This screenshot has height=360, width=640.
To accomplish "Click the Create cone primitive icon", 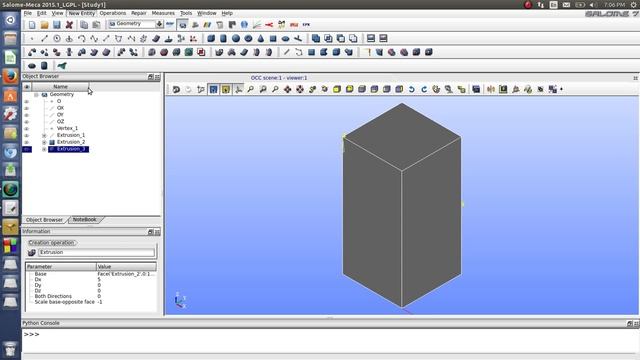I will [x=260, y=38].
